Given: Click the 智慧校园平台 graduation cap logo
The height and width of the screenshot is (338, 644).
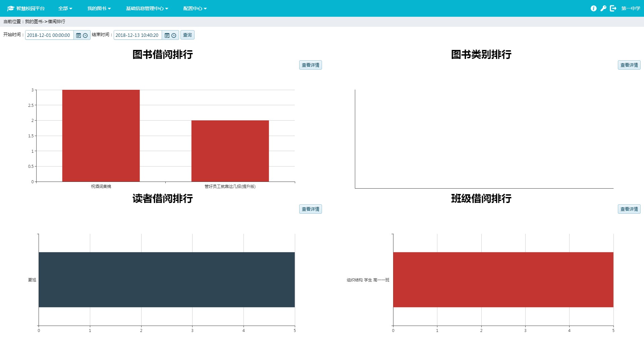Looking at the screenshot, I should pyautogui.click(x=10, y=8).
